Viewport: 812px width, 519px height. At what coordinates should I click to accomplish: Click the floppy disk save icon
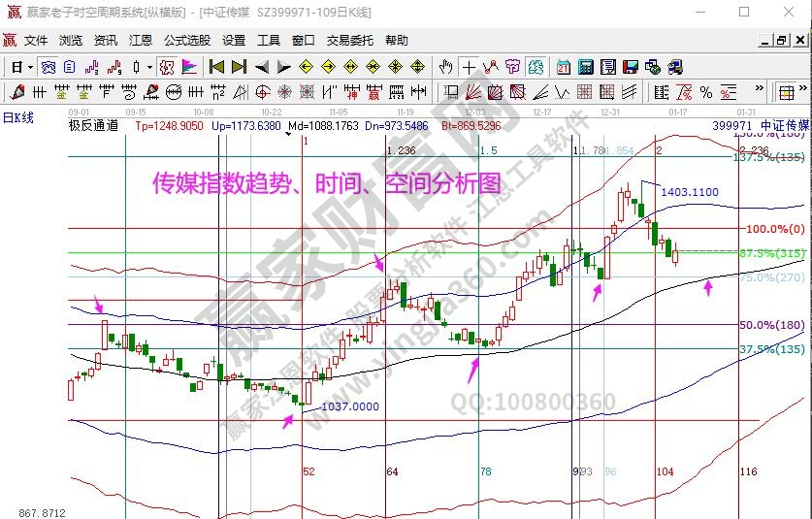click(x=631, y=67)
